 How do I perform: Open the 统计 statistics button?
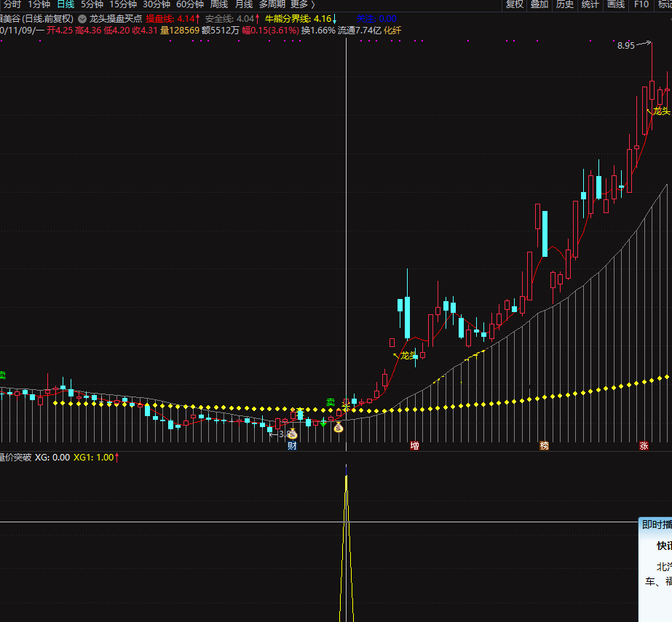590,4
